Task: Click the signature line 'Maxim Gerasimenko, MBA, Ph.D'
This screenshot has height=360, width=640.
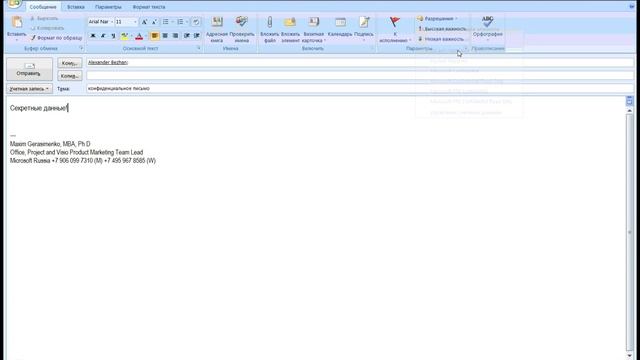Action: [50, 144]
